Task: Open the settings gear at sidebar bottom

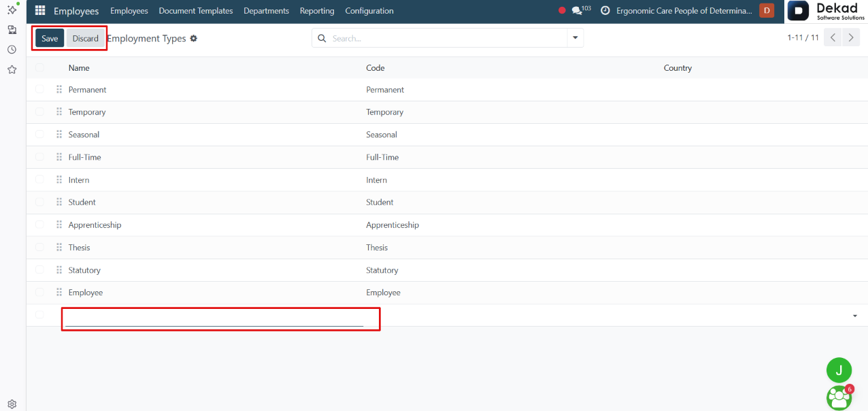Action: tap(12, 404)
